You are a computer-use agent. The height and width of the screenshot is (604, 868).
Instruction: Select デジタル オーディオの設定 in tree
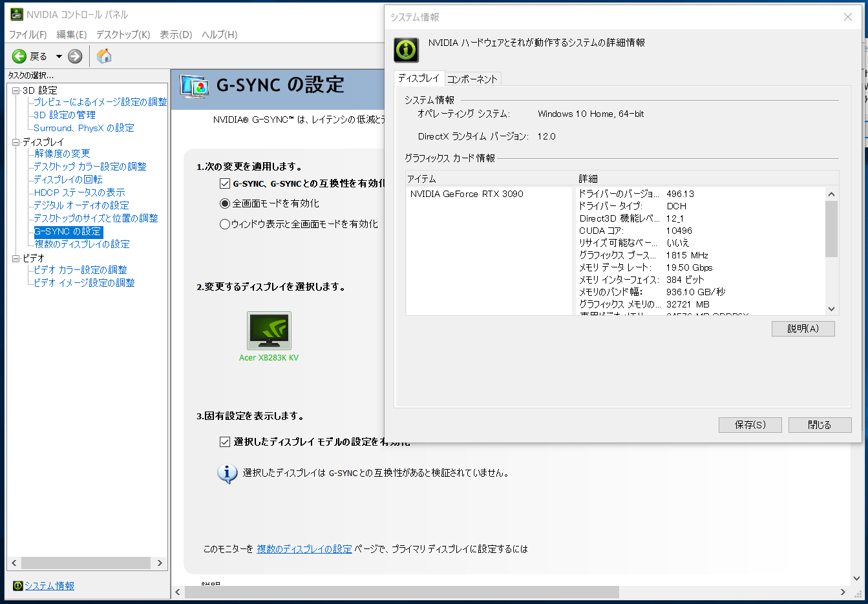(81, 205)
